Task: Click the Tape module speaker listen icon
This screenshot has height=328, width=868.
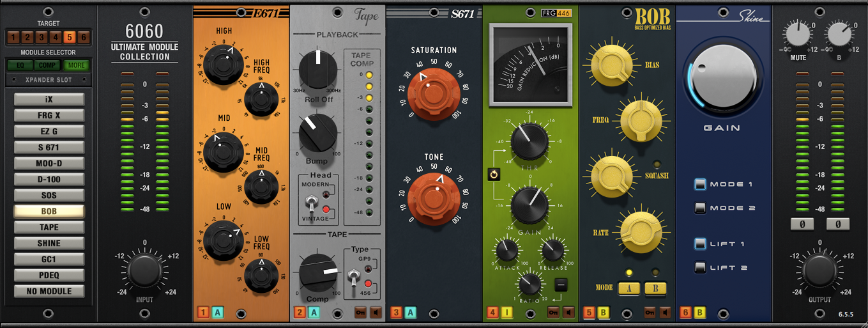Action: click(377, 313)
